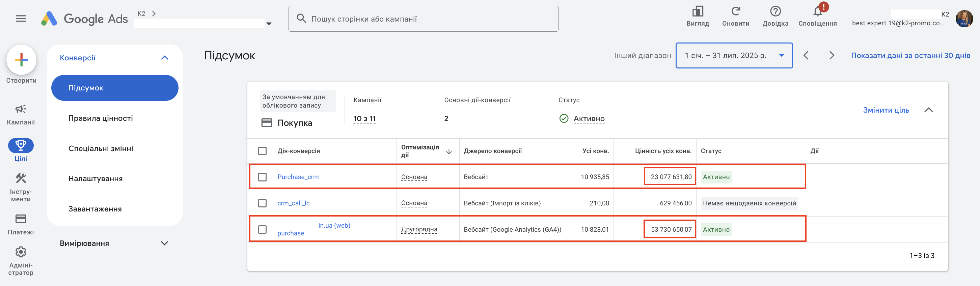Click the Джерело конверсії column header

[x=493, y=151]
